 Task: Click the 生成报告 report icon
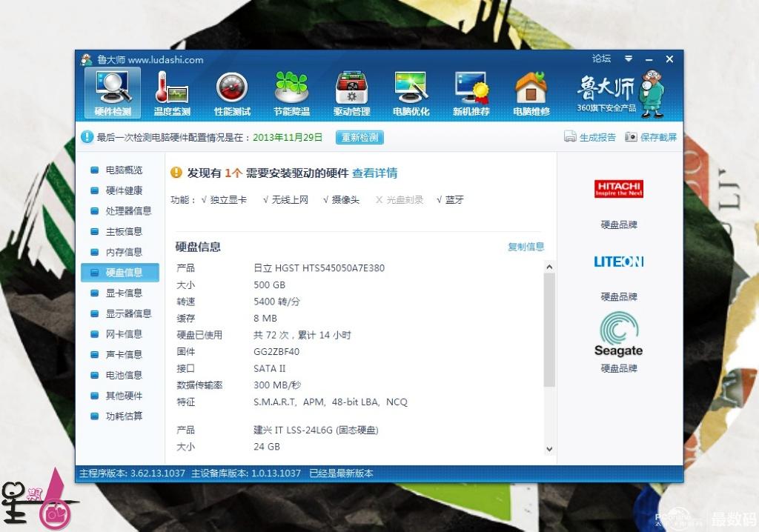pos(570,137)
